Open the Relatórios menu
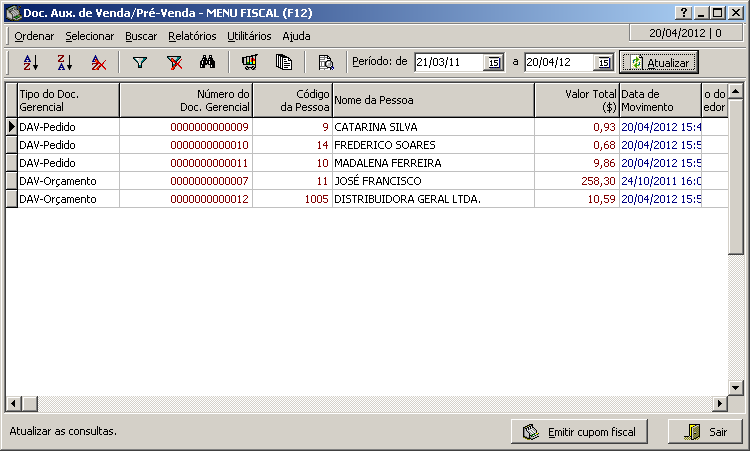This screenshot has height=451, width=750. point(192,35)
